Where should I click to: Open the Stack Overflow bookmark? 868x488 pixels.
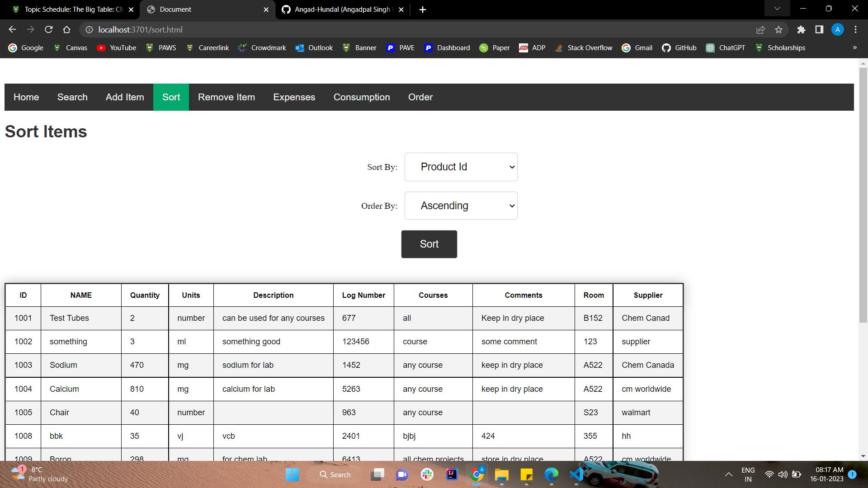[x=584, y=47]
